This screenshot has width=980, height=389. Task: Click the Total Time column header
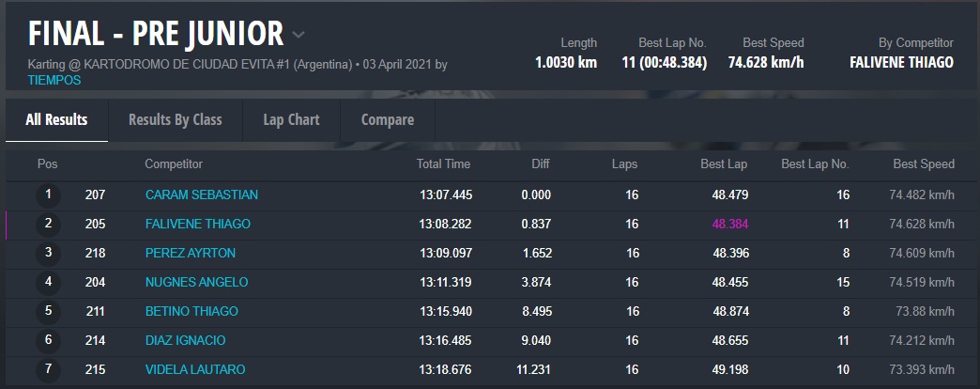click(443, 163)
